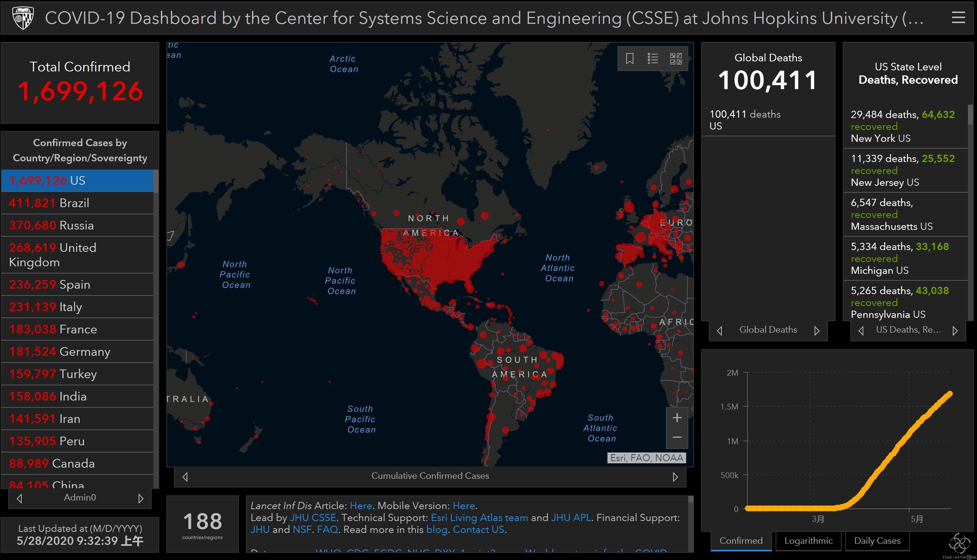977x560 pixels.
Task: Open the JHU APL link
Action: coord(571,518)
